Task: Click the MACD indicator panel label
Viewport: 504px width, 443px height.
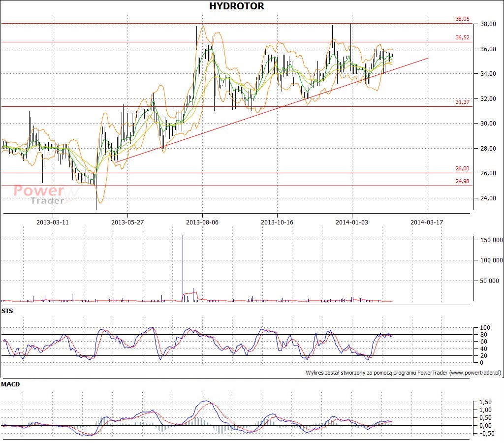Action: pyautogui.click(x=10, y=384)
